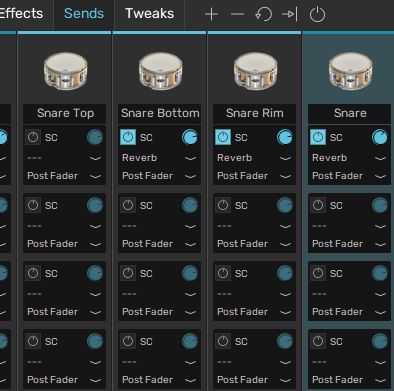Screen dimensions: 394x391
Task: Open Snare channel fourth send destination dropdown
Action: coord(349,362)
